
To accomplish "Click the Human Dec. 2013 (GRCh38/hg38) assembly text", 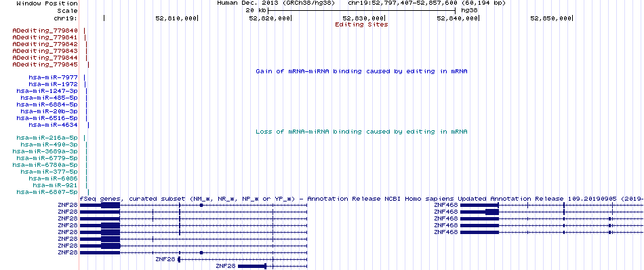I will [276, 3].
